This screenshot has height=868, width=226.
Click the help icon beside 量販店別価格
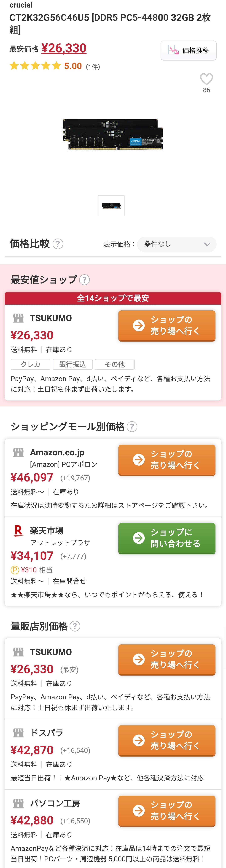click(x=75, y=626)
